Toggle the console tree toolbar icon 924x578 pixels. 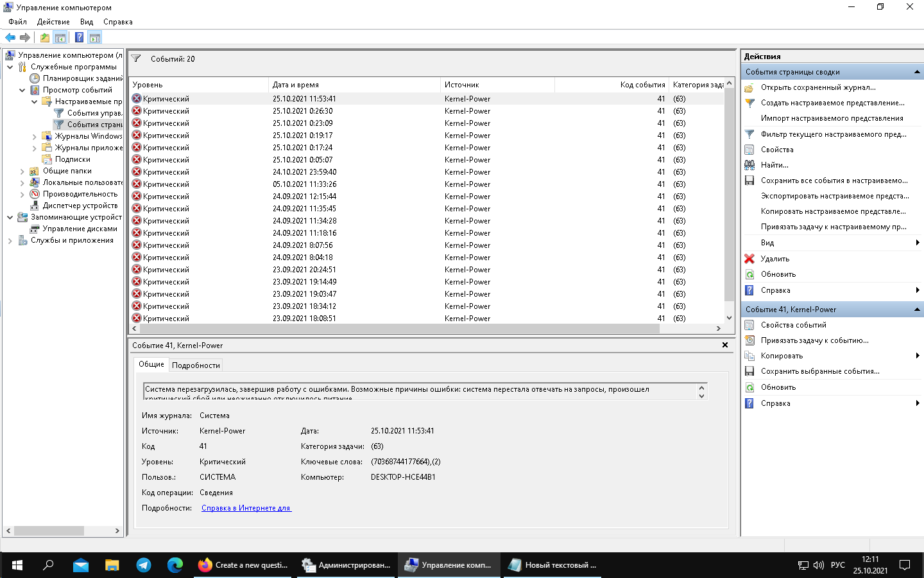click(60, 38)
